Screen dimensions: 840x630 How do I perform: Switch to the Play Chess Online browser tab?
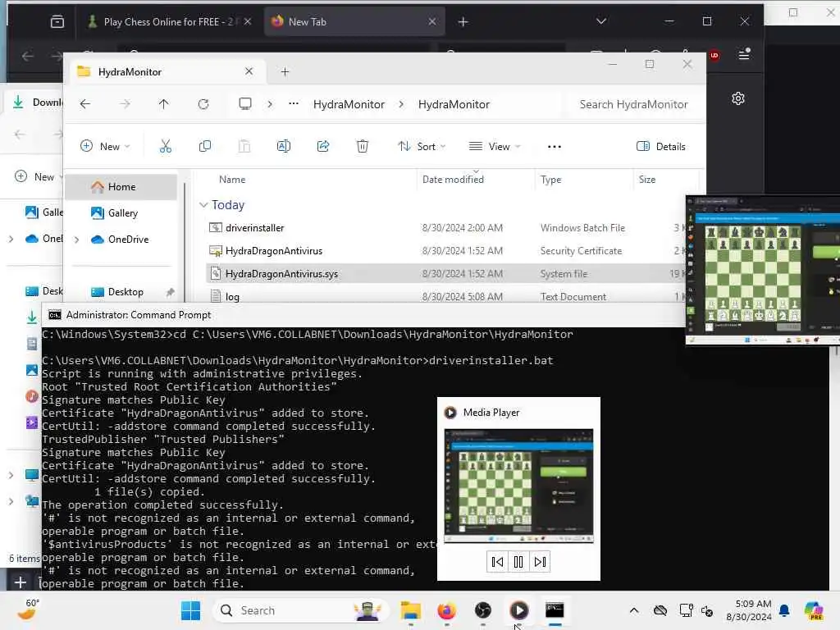(x=169, y=22)
